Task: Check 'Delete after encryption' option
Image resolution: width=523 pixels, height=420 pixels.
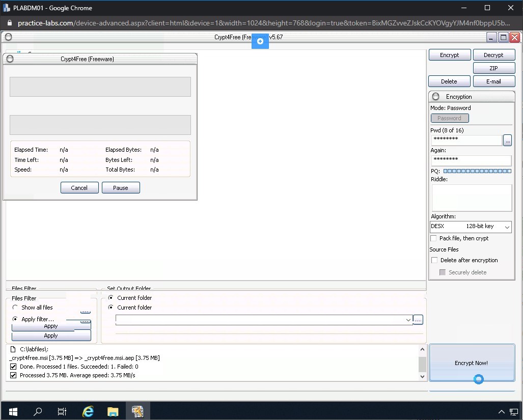Action: pyautogui.click(x=434, y=260)
